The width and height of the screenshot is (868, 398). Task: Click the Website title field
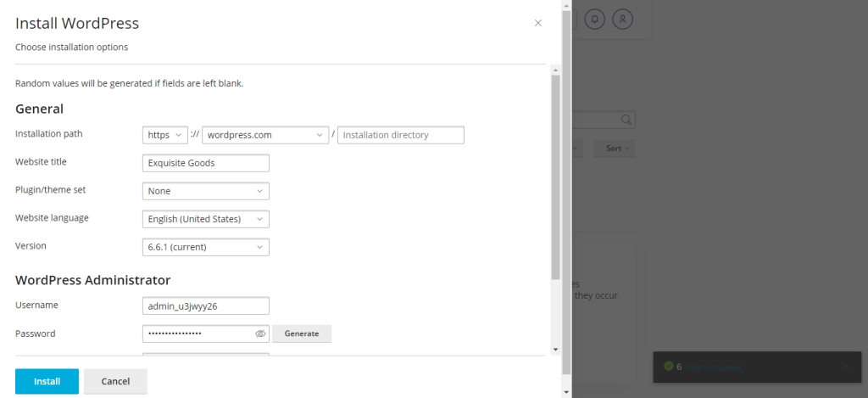coord(206,163)
